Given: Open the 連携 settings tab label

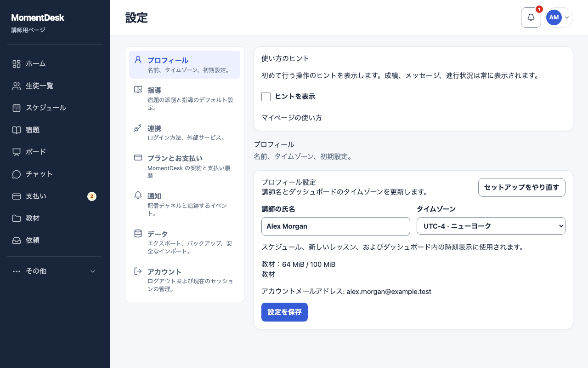Looking at the screenshot, I should [154, 128].
